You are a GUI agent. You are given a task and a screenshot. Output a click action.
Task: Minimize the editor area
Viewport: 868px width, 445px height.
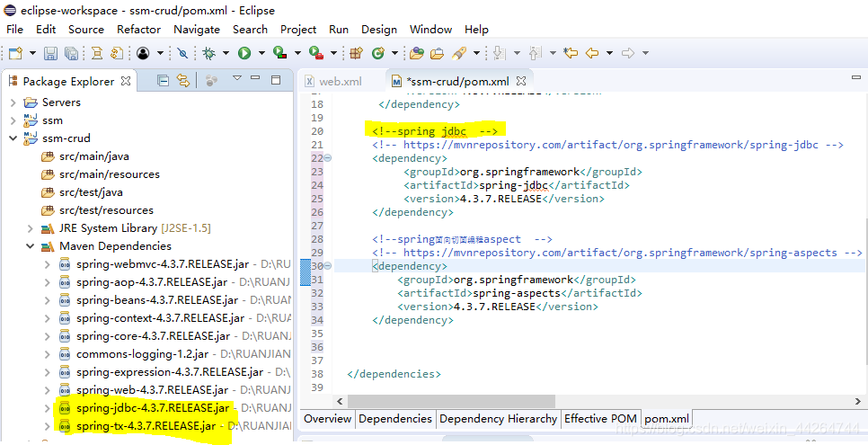click(855, 77)
